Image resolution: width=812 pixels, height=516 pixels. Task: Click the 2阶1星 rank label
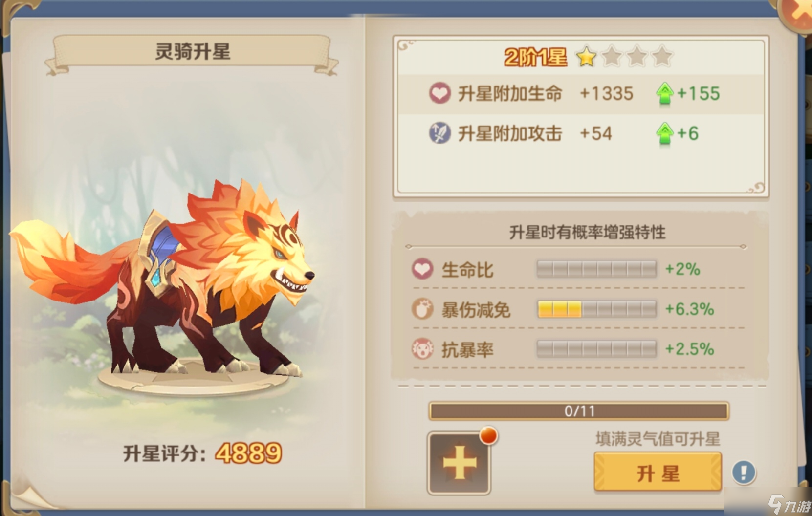tap(535, 57)
